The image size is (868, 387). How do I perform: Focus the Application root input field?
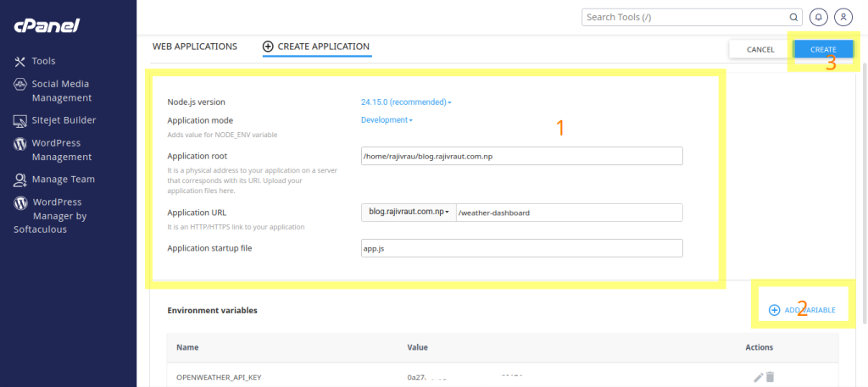point(521,156)
